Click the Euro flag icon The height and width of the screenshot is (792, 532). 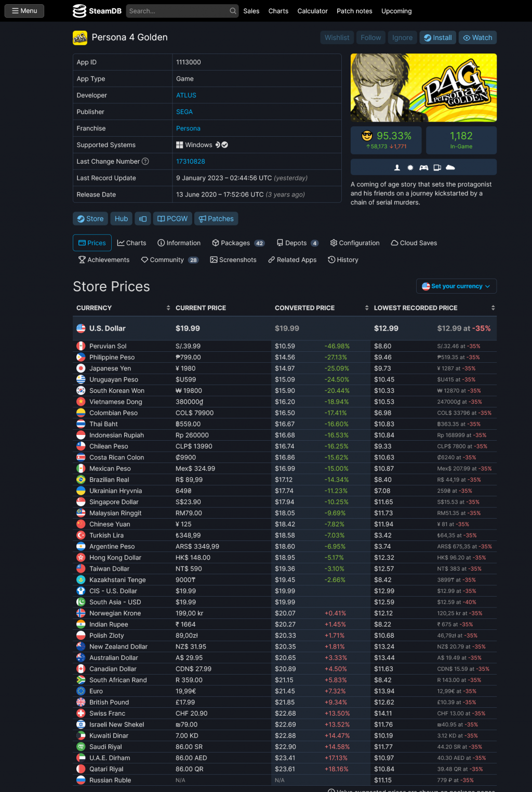[x=81, y=691]
